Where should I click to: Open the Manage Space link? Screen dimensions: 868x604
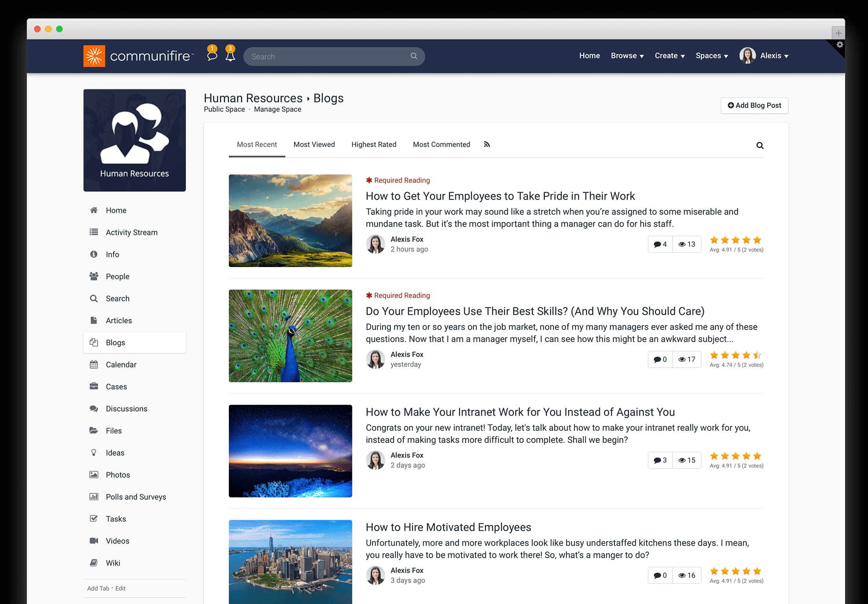point(277,109)
